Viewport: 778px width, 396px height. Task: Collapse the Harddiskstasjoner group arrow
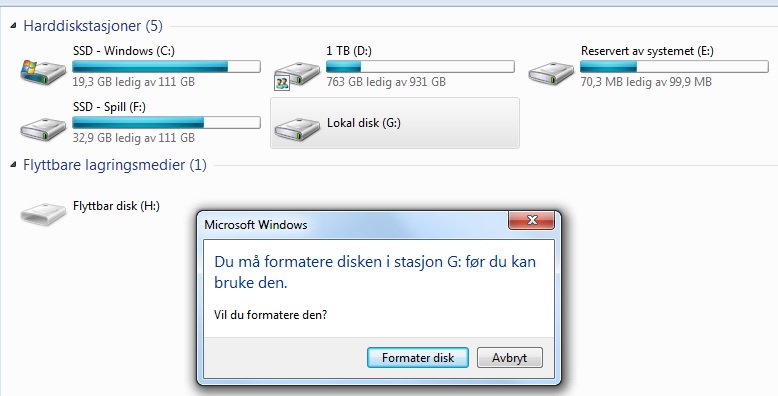point(13,26)
